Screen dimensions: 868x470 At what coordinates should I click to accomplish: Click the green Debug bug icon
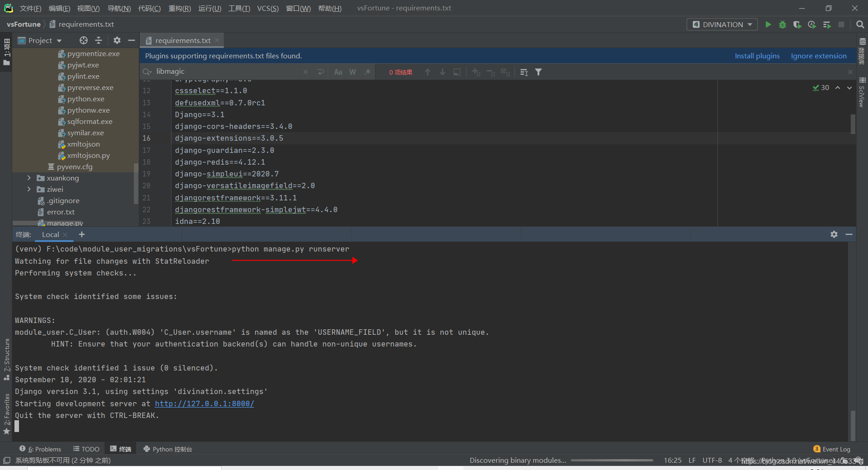point(783,24)
